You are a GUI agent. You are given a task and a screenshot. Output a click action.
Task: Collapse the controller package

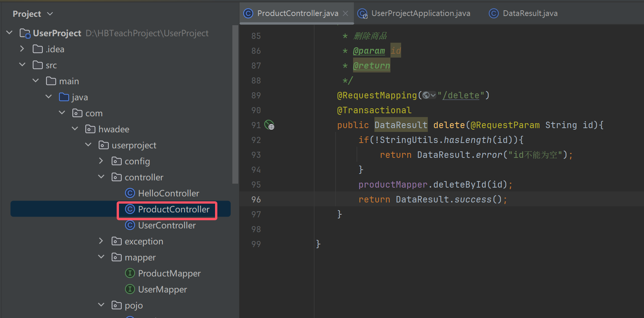pos(101,177)
